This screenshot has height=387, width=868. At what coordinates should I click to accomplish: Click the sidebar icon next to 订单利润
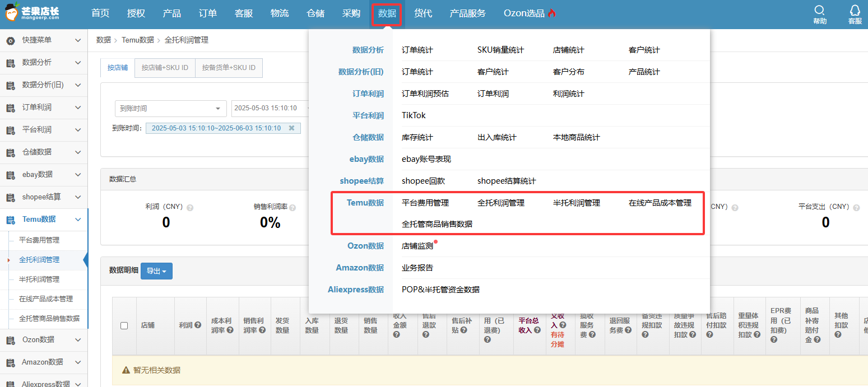[x=10, y=108]
